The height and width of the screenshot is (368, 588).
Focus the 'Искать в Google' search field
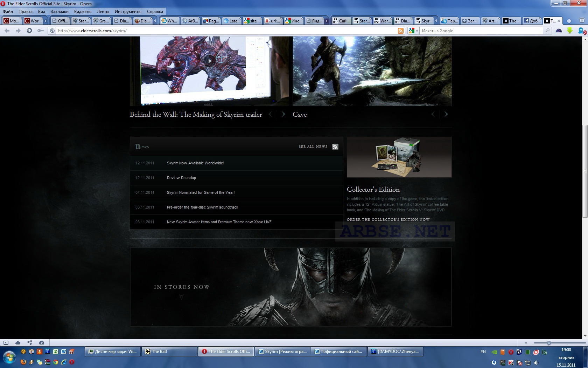pyautogui.click(x=481, y=31)
